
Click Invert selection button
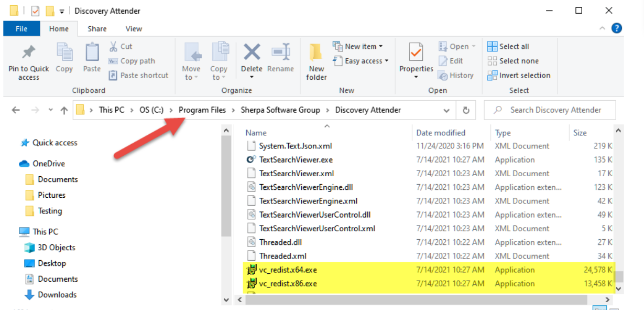(x=519, y=76)
